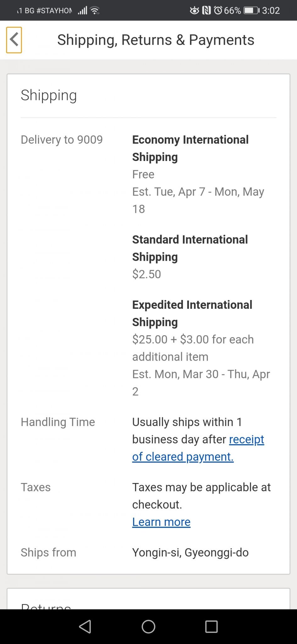Screen dimensions: 297x644
Task: Tap the Shipping section heading
Action: coord(49,95)
